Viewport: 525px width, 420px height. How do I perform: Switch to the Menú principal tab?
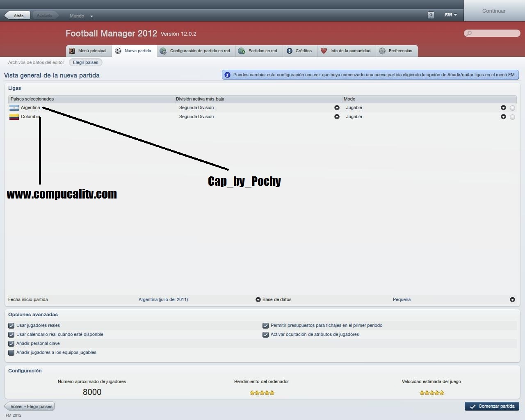89,50
